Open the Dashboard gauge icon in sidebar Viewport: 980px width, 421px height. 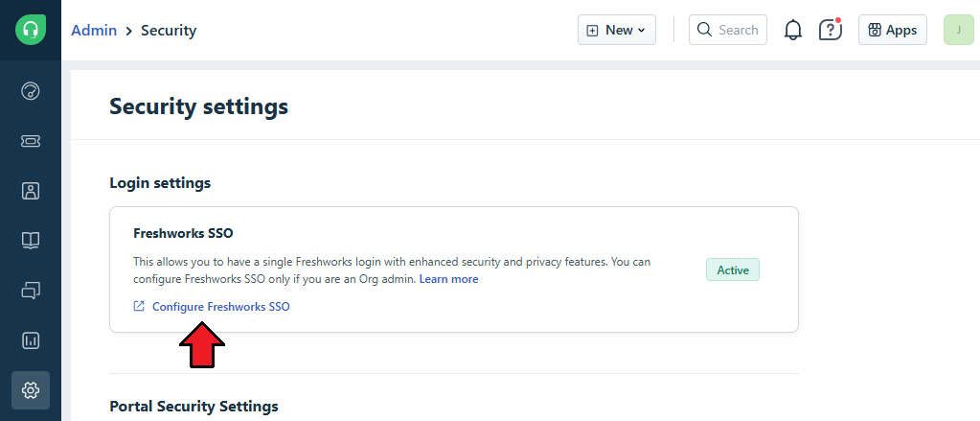tap(31, 91)
